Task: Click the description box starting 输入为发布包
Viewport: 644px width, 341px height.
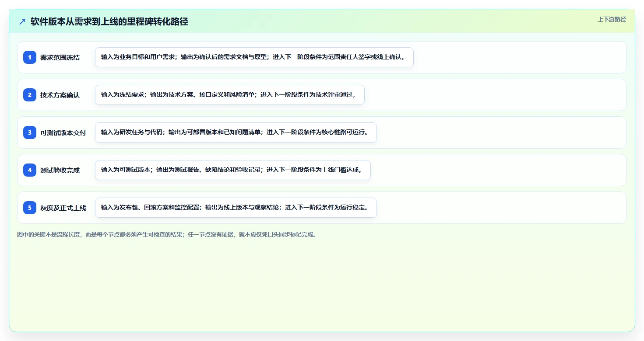Action: click(x=236, y=208)
